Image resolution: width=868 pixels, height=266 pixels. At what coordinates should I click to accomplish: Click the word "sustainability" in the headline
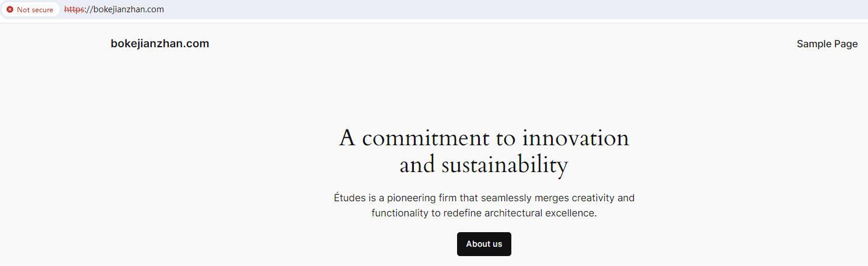(x=504, y=166)
